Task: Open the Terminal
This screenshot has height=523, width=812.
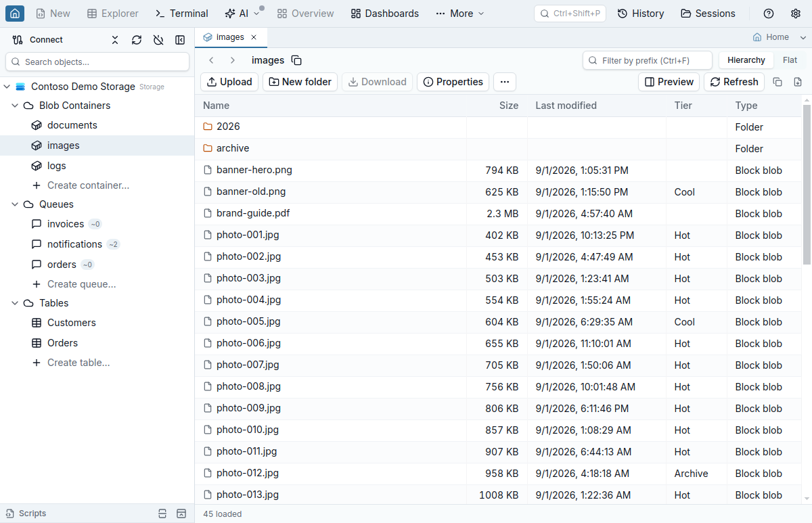Action: point(181,14)
